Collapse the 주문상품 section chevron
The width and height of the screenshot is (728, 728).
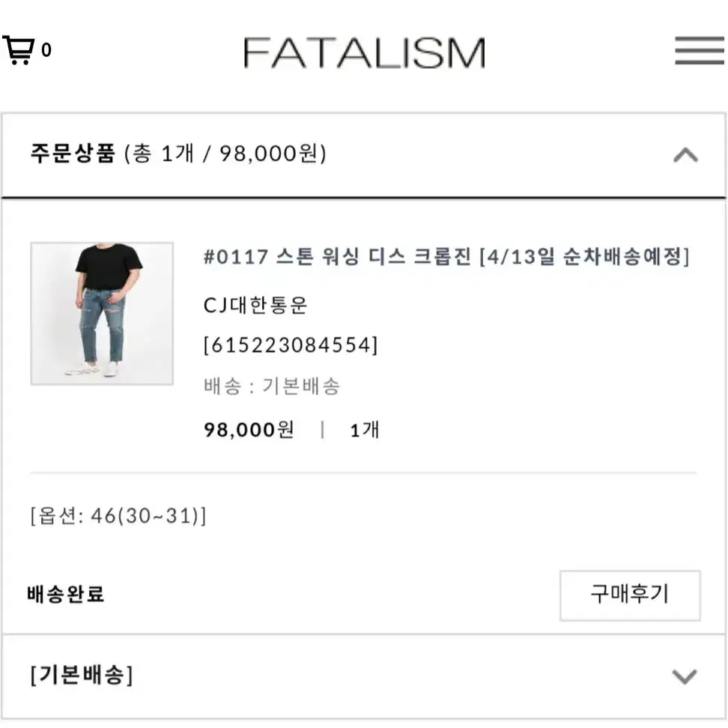(685, 154)
